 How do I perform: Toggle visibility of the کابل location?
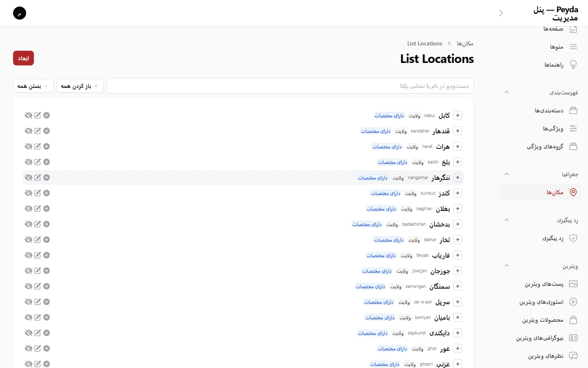tap(29, 115)
